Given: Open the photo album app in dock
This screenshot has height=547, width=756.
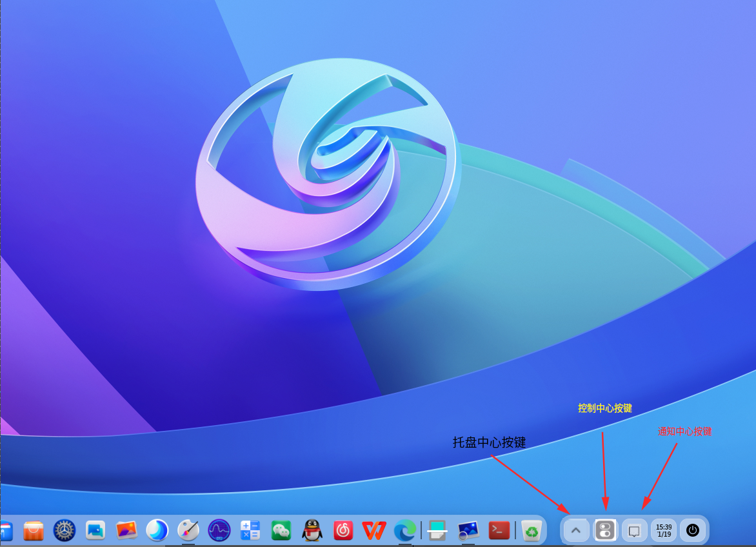Looking at the screenshot, I should 126,530.
